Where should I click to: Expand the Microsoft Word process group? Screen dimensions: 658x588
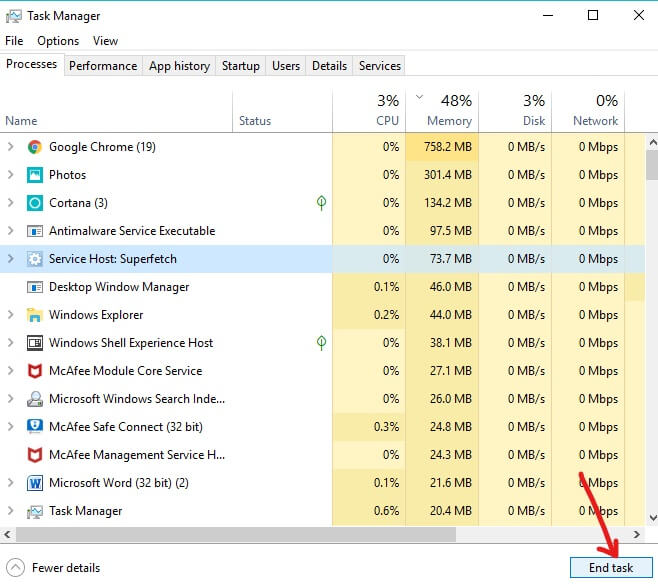[x=11, y=483]
